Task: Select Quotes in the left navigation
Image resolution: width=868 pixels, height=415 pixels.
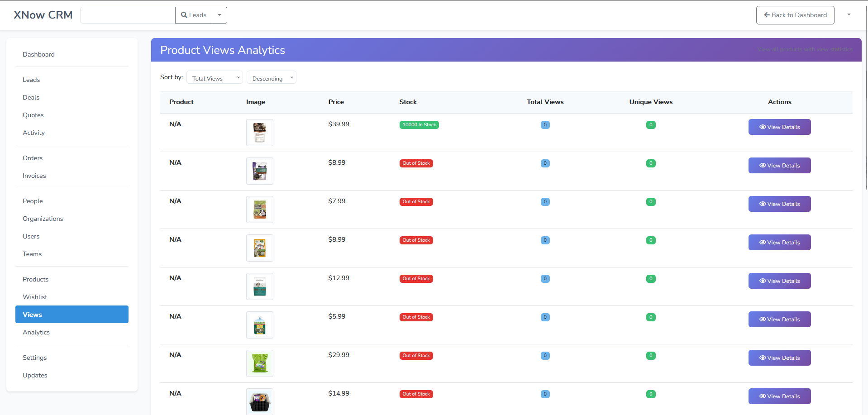Action: tap(33, 115)
